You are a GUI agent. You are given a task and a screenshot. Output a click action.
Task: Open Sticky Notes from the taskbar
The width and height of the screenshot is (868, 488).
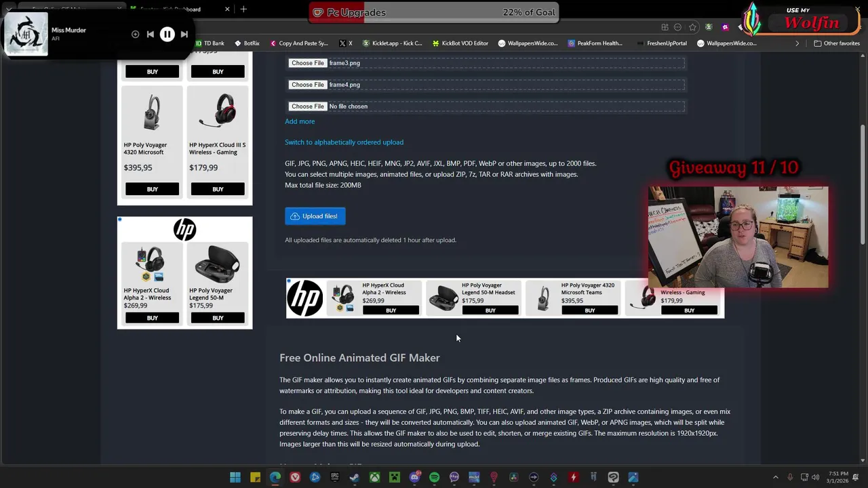click(255, 477)
